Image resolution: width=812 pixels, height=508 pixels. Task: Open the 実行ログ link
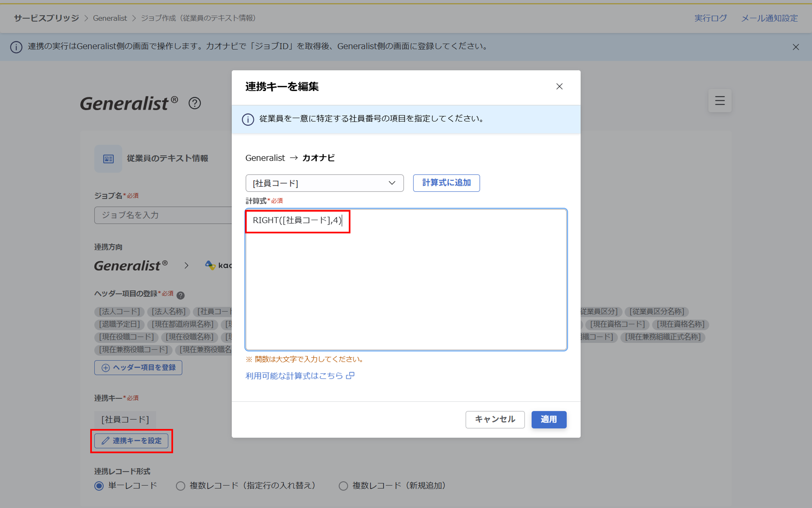click(710, 18)
